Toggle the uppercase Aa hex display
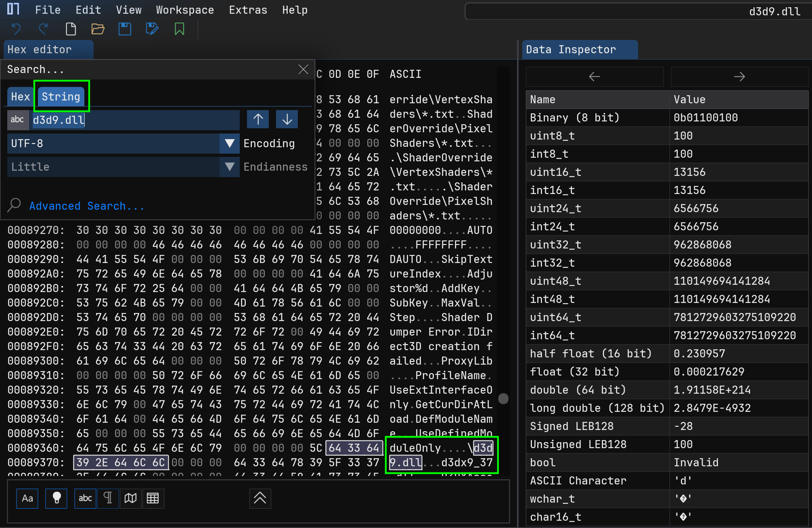 click(x=27, y=498)
